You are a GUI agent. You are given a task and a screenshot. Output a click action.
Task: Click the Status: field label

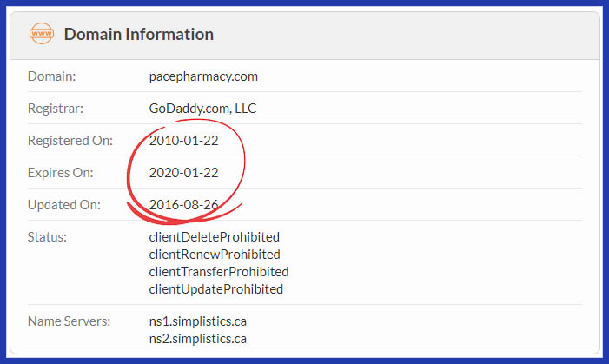click(x=47, y=237)
